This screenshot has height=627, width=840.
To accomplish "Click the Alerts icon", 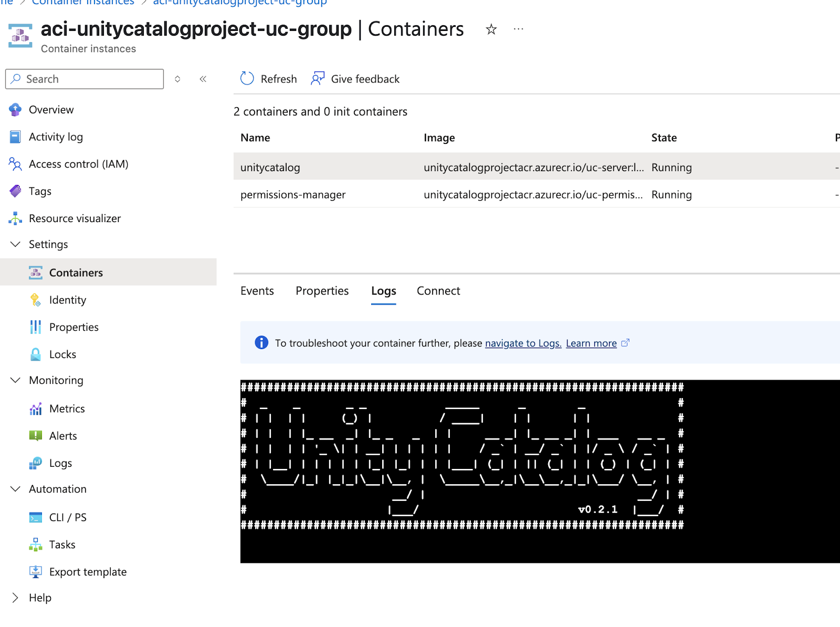I will click(36, 436).
